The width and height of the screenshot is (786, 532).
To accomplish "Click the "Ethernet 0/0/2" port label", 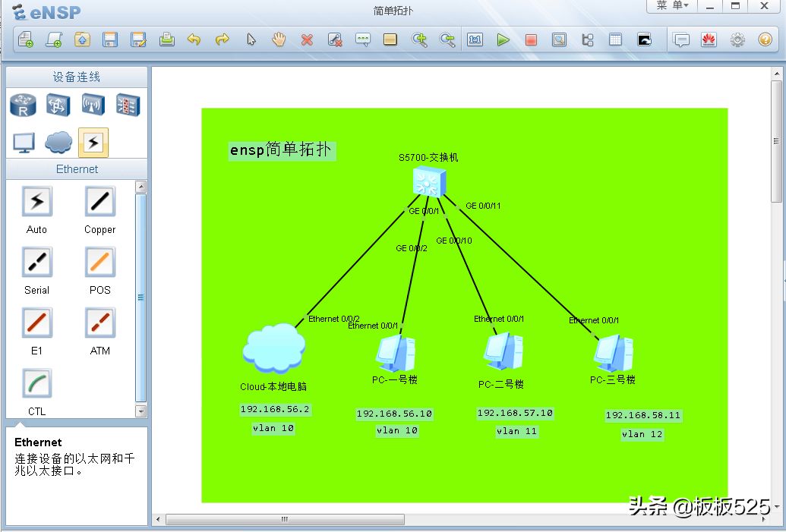I will pos(334,319).
